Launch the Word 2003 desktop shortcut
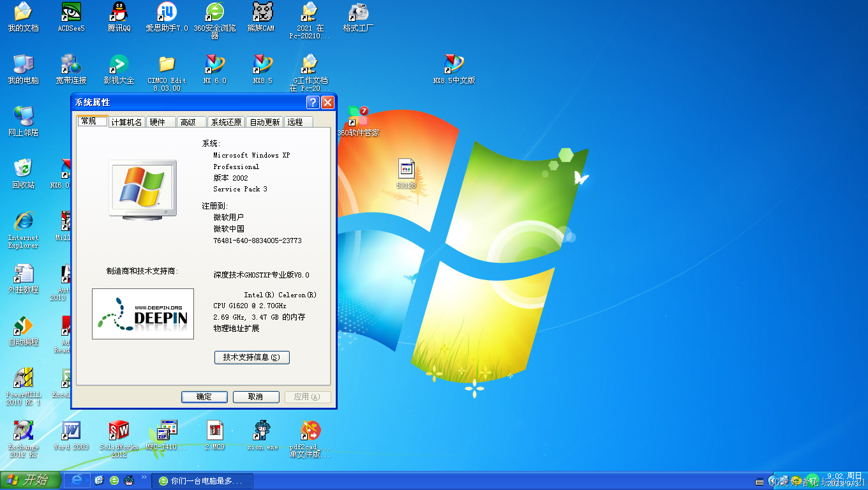Screen dimensions: 868x490 71,436
